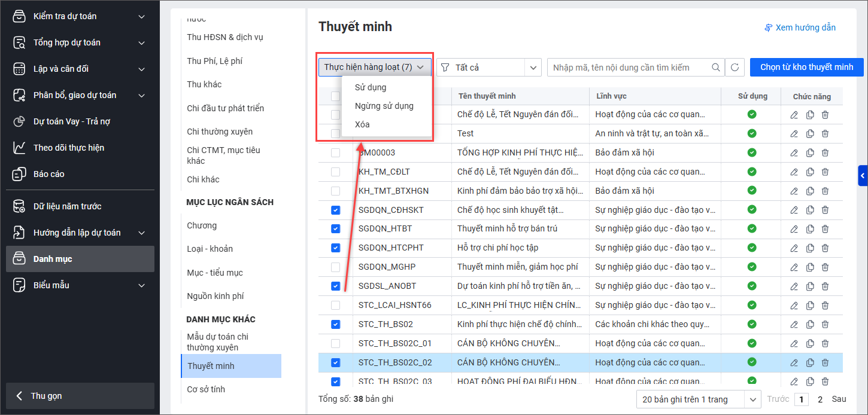868x415 pixels.
Task: Check the SGDQN_MGHP row checkbox
Action: click(x=335, y=267)
